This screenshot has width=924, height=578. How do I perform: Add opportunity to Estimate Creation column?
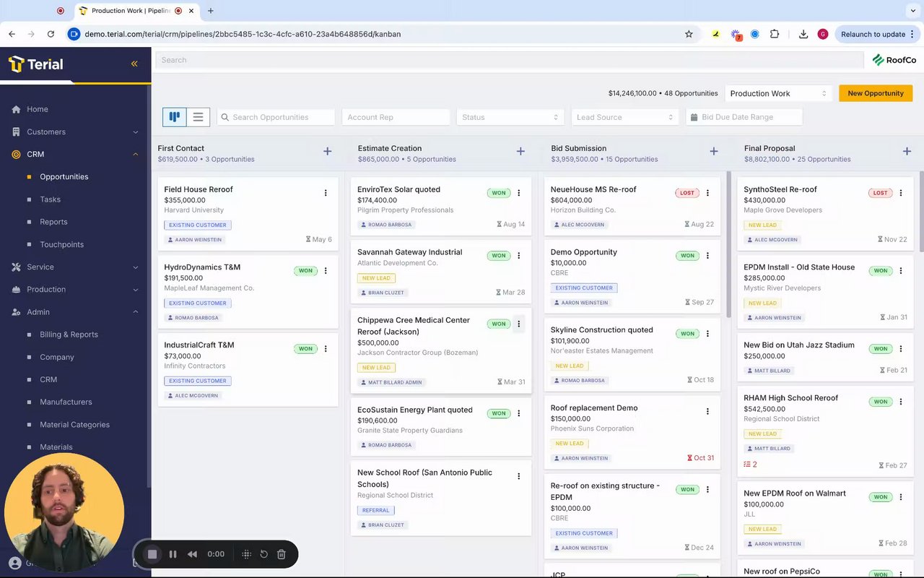[x=520, y=151]
